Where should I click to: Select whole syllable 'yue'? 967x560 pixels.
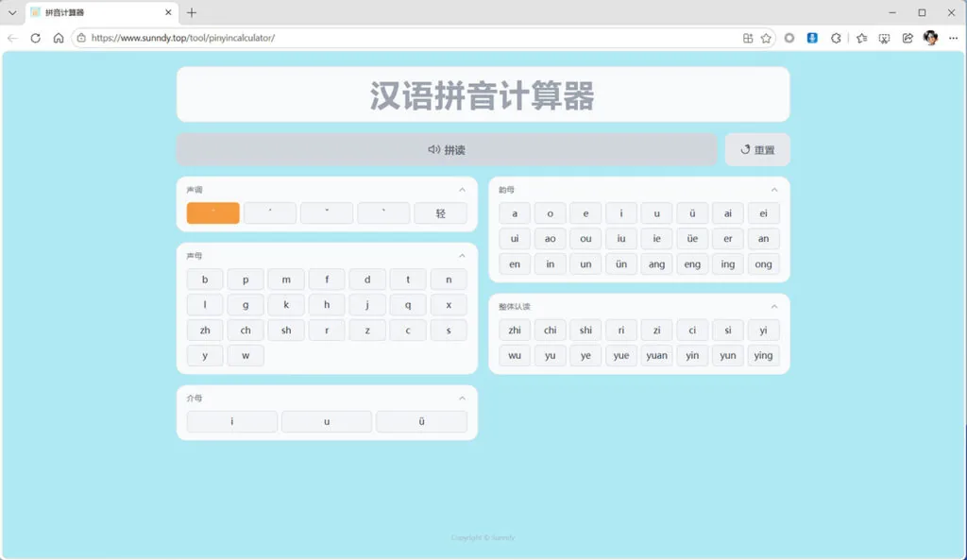point(621,355)
